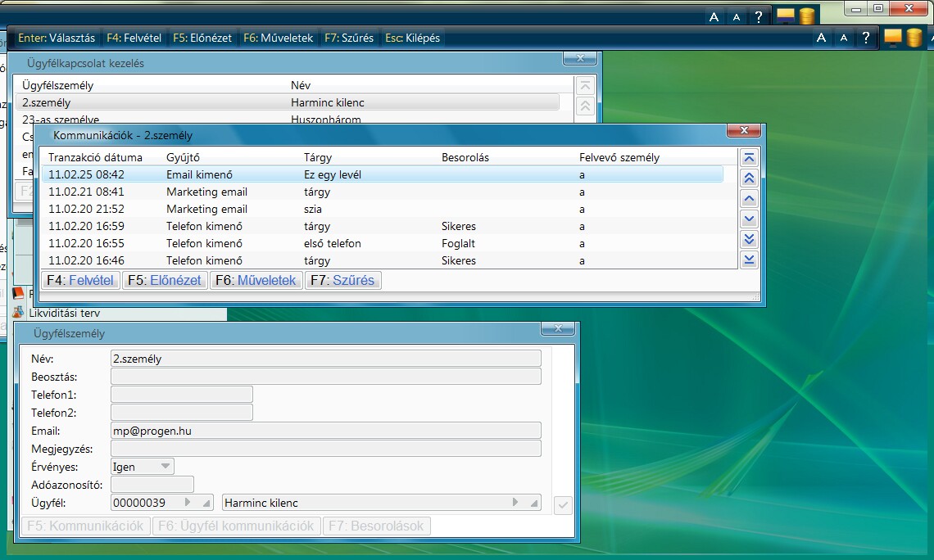
Task: Click the confirm checkmark in Ügyfélszemély form
Action: pyautogui.click(x=562, y=505)
